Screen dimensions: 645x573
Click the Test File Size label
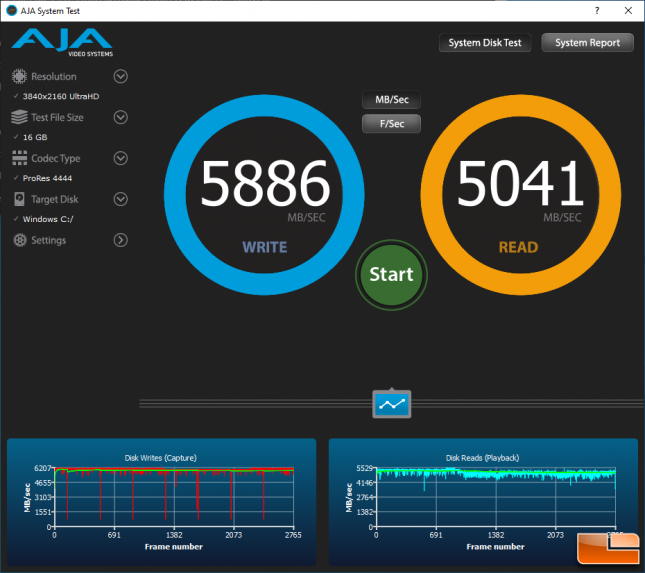click(57, 118)
